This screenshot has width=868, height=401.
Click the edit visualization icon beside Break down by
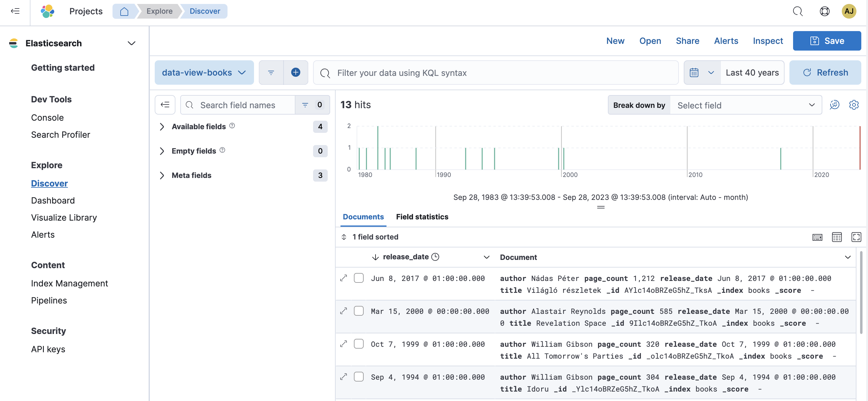pyautogui.click(x=834, y=105)
